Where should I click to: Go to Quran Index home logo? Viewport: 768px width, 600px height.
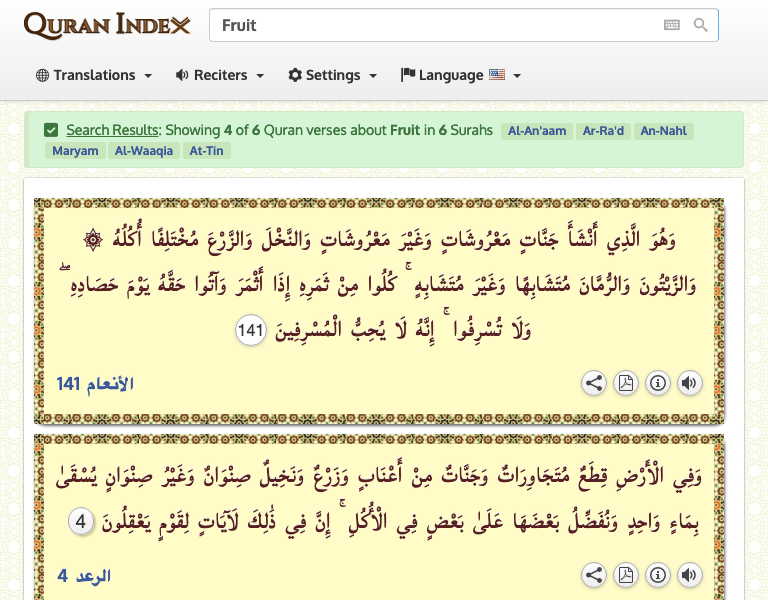(x=106, y=25)
